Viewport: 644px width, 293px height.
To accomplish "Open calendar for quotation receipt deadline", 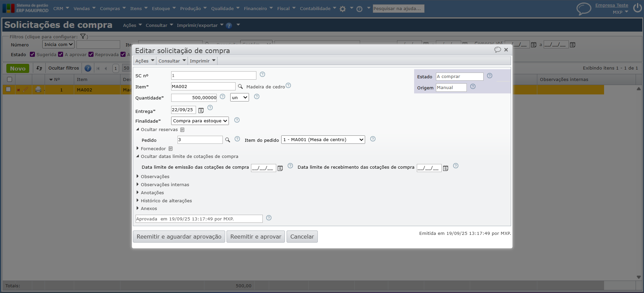I will click(446, 168).
